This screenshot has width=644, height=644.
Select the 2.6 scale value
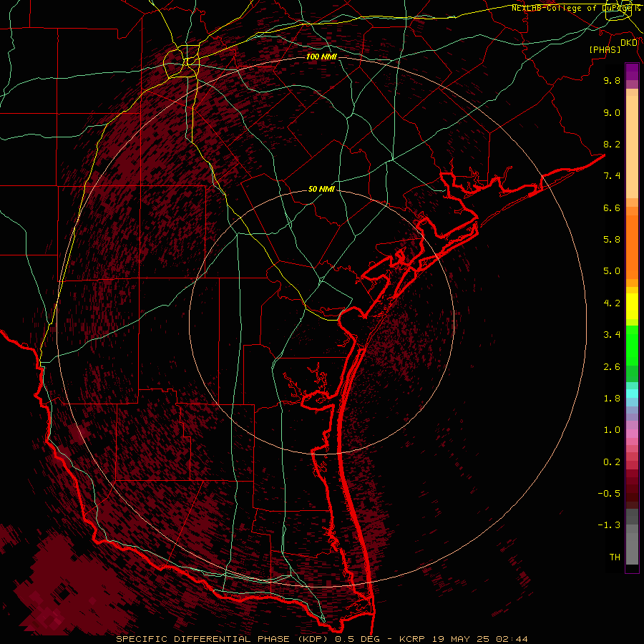click(612, 367)
